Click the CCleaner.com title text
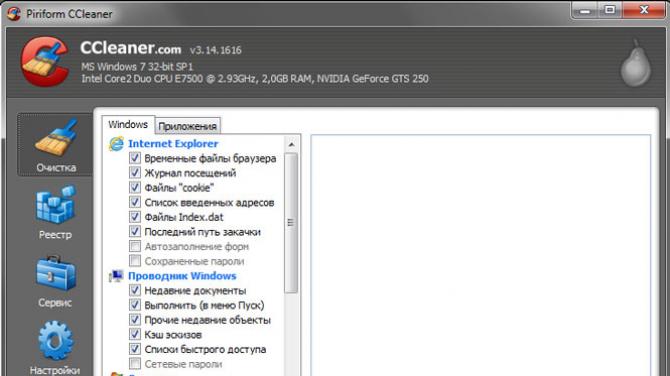Screen dimensions: 670x376 coord(131,48)
